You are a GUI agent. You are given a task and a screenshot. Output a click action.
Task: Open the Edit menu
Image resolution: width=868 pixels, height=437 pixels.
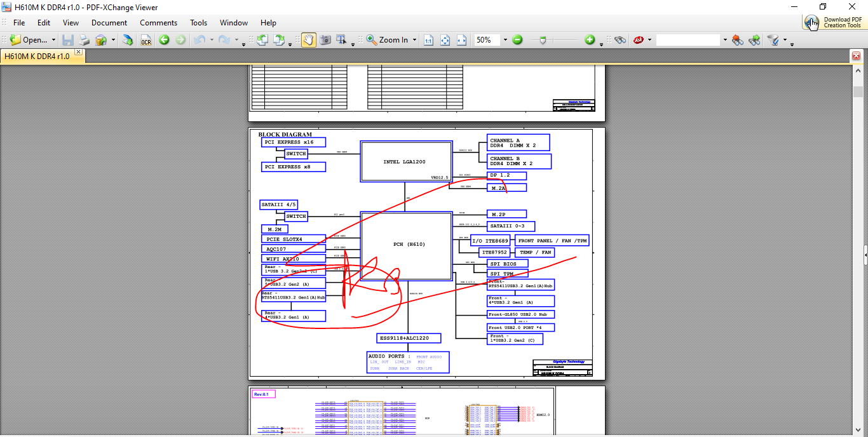(x=44, y=22)
